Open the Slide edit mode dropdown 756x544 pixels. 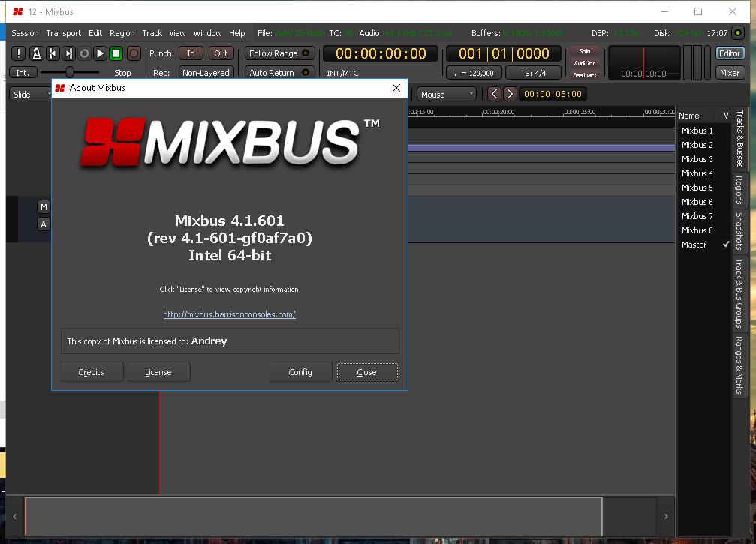click(31, 95)
